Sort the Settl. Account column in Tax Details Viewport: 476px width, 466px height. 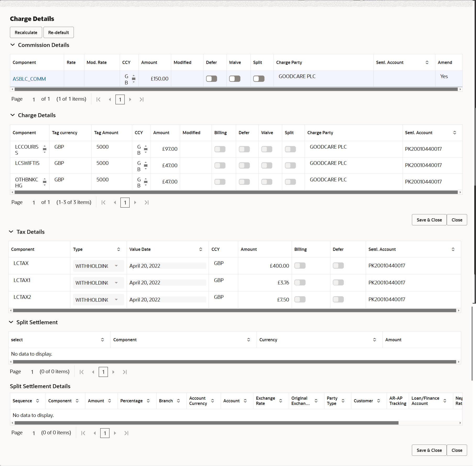[453, 249]
